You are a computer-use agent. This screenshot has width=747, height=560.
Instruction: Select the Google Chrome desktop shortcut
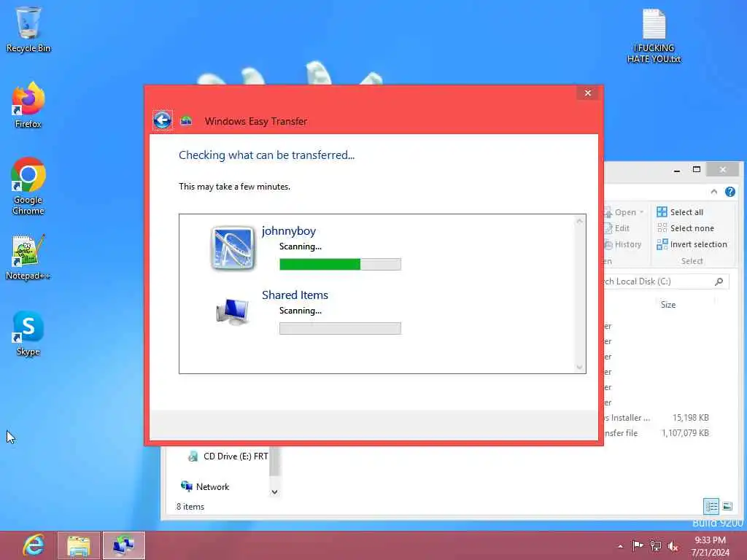tap(28, 186)
